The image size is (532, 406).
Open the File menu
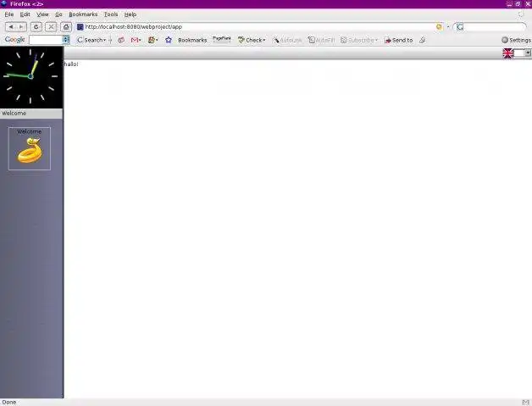pos(9,14)
